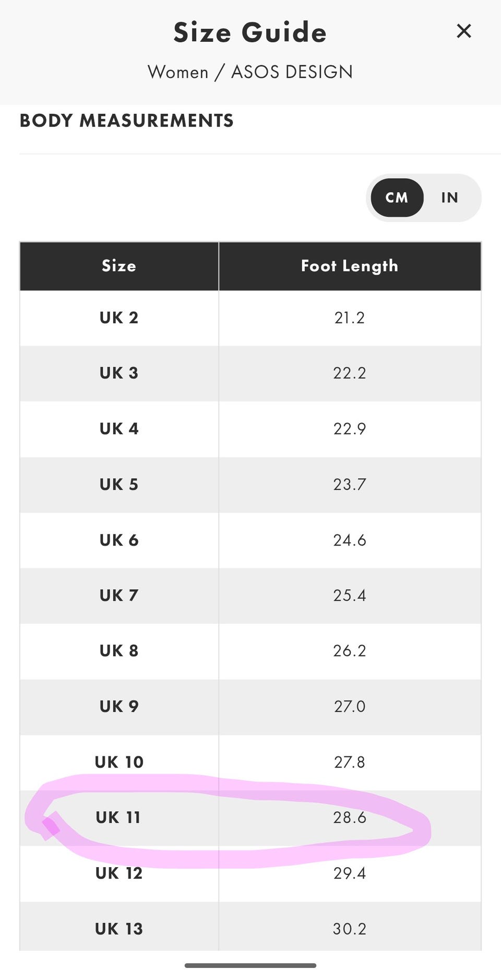Switch units to CM
The width and height of the screenshot is (501, 980).
coord(397,197)
